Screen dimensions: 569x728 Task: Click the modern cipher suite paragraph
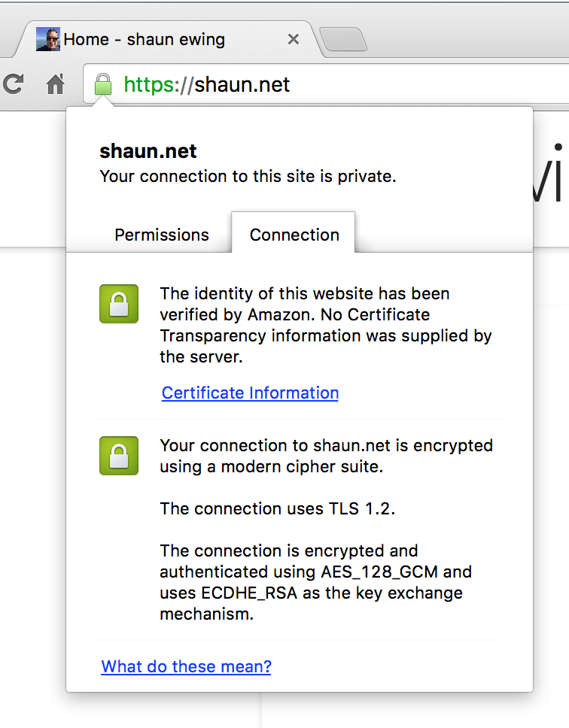click(x=325, y=456)
